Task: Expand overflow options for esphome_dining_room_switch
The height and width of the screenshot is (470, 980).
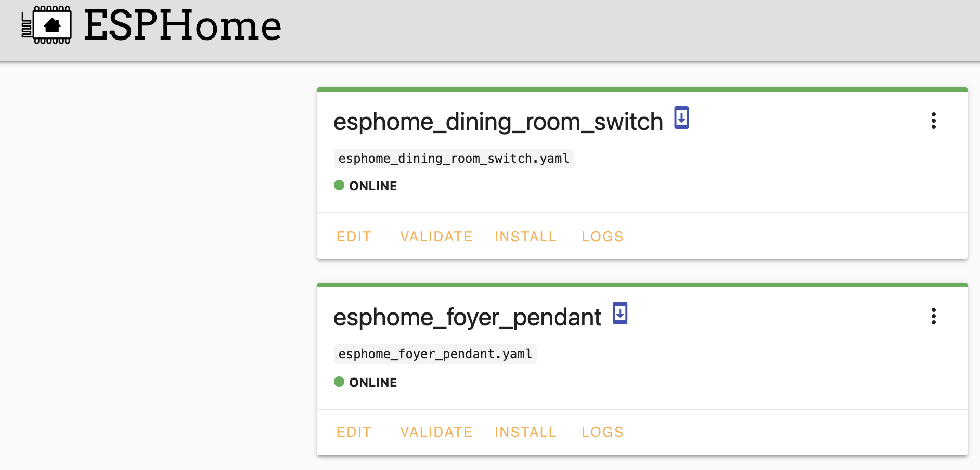Action: (934, 122)
